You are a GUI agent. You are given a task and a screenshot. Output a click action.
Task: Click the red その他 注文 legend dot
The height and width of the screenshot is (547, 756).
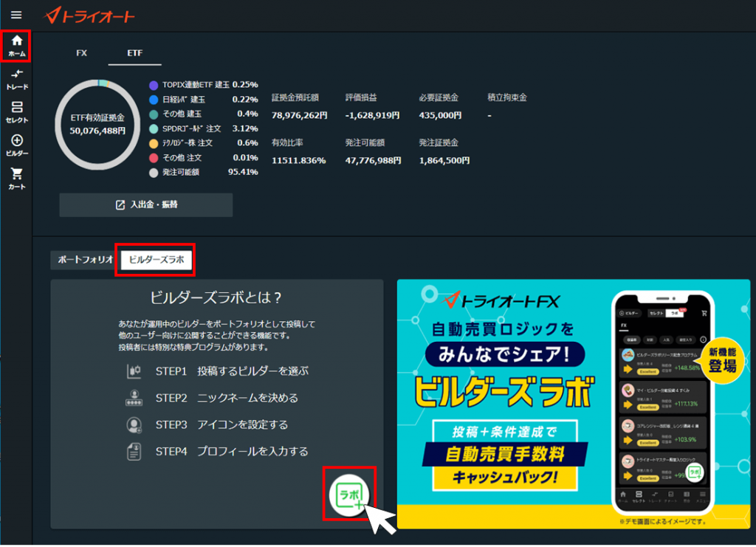(154, 158)
